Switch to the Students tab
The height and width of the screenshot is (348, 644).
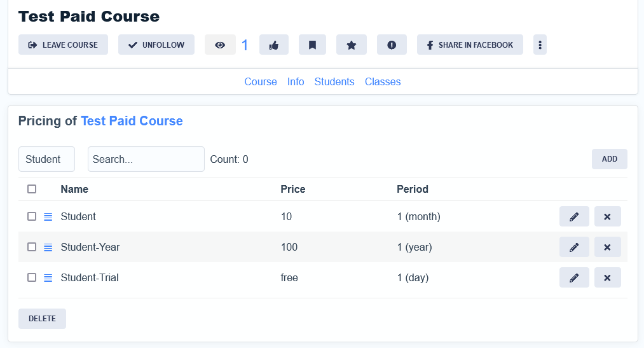[x=334, y=81]
